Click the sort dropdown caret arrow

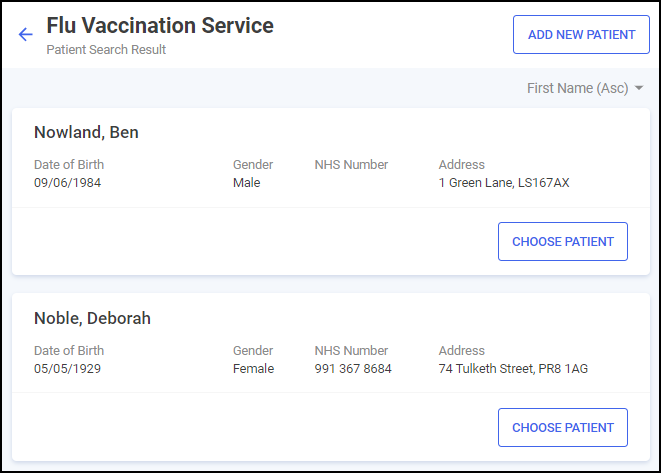pyautogui.click(x=639, y=88)
